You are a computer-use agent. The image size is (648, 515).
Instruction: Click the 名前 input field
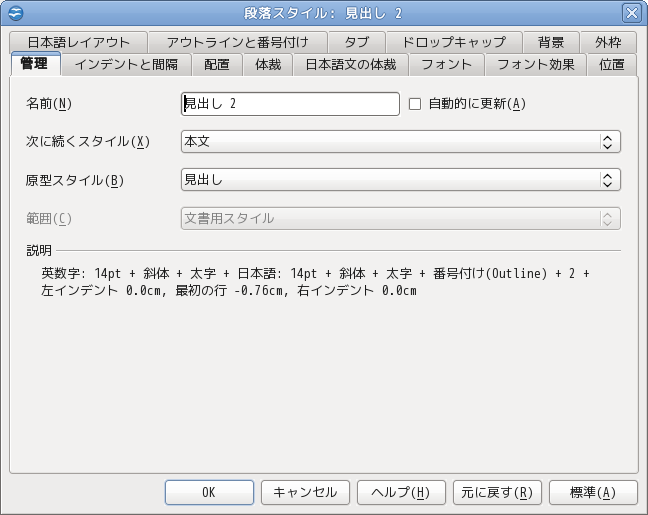point(291,104)
